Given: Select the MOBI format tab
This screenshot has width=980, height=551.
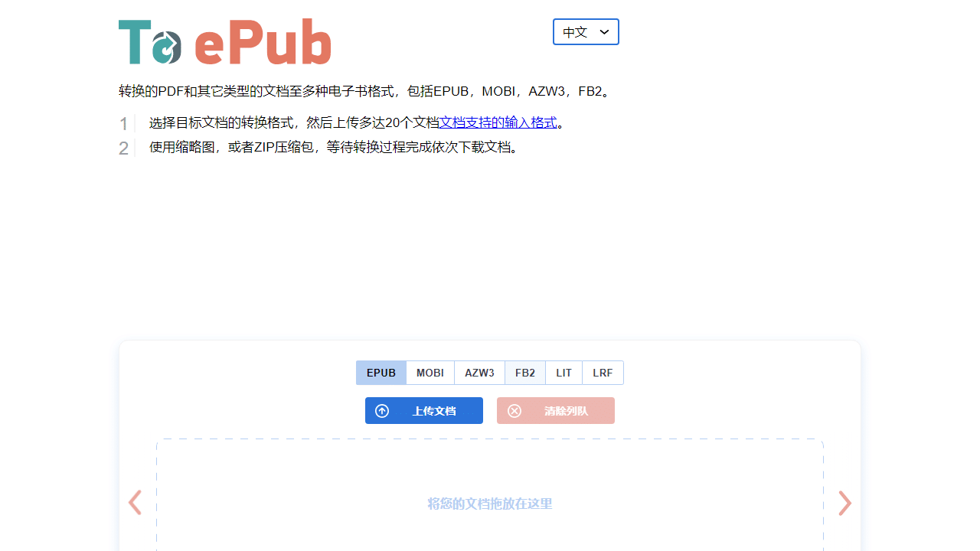Looking at the screenshot, I should pos(430,373).
